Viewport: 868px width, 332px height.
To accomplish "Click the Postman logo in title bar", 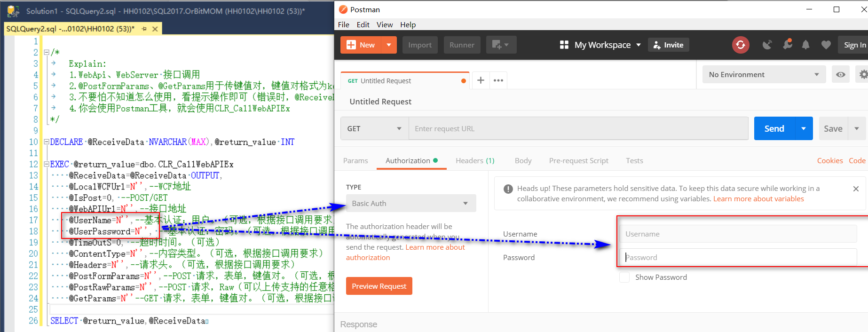I will point(343,9).
